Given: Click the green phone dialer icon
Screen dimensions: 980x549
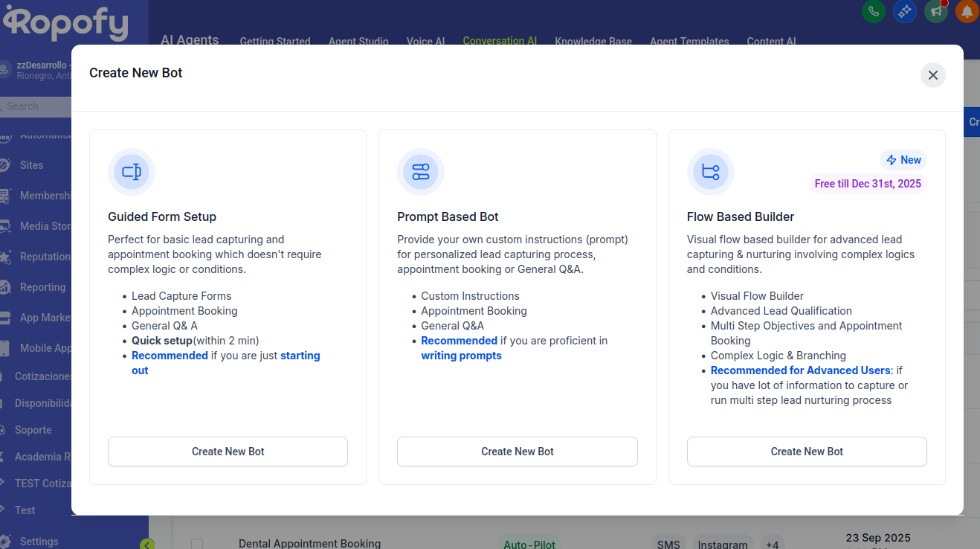Looking at the screenshot, I should pyautogui.click(x=873, y=11).
